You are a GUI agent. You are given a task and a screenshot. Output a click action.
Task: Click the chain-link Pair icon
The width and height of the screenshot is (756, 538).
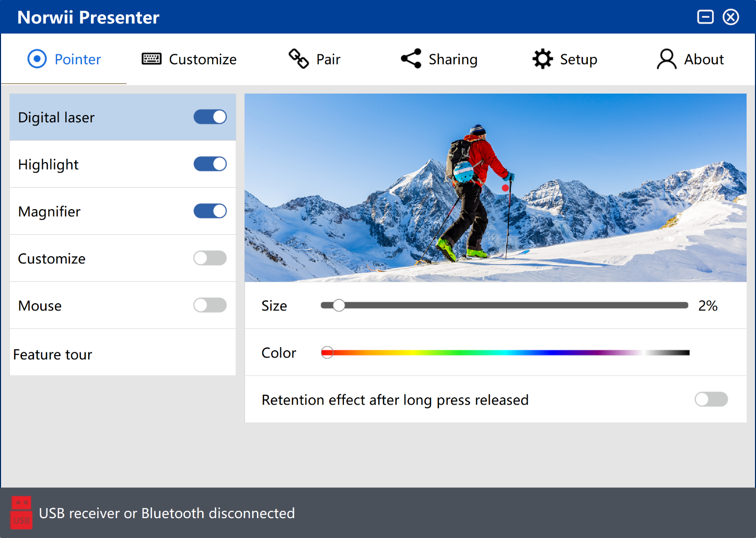[298, 59]
